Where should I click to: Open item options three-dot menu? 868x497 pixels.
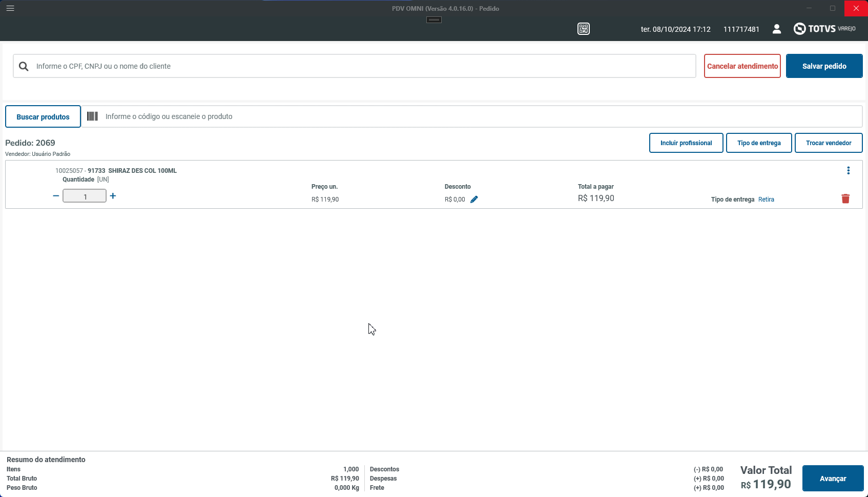click(x=849, y=171)
